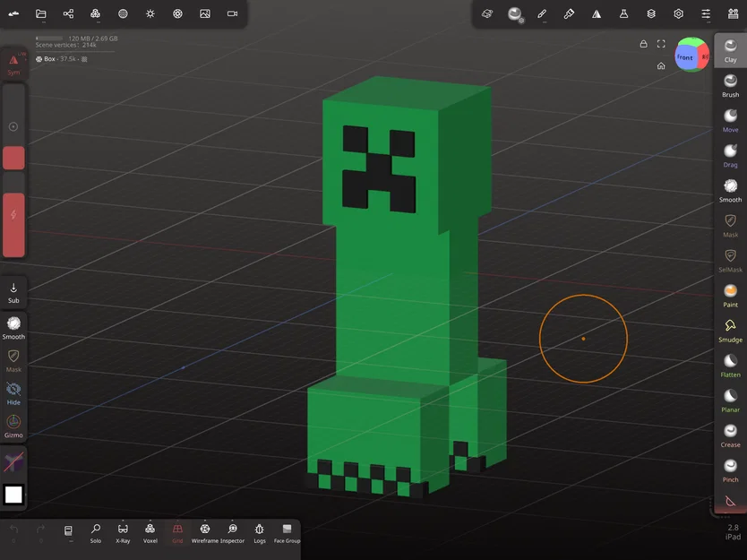747x560 pixels.
Task: Select the Crease tool
Action: [730, 436]
